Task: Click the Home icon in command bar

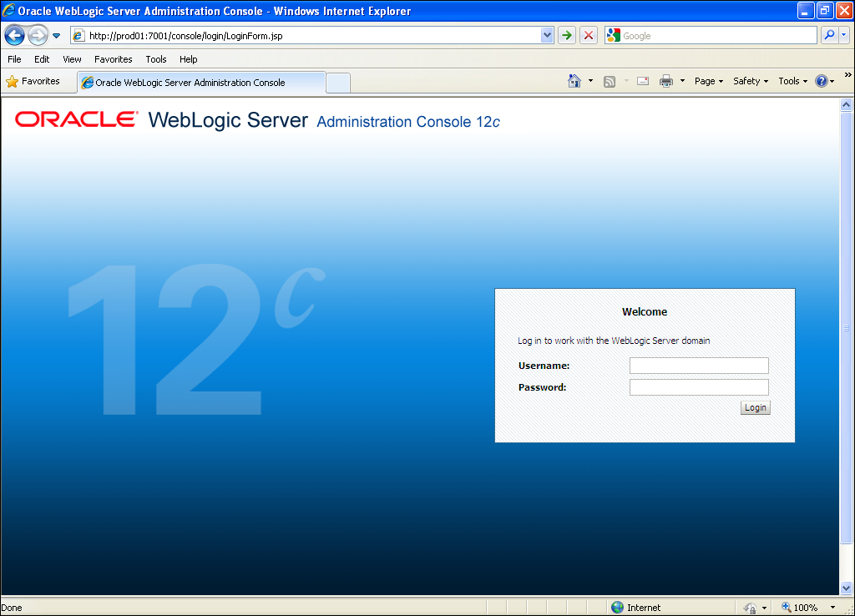Action: click(x=574, y=81)
